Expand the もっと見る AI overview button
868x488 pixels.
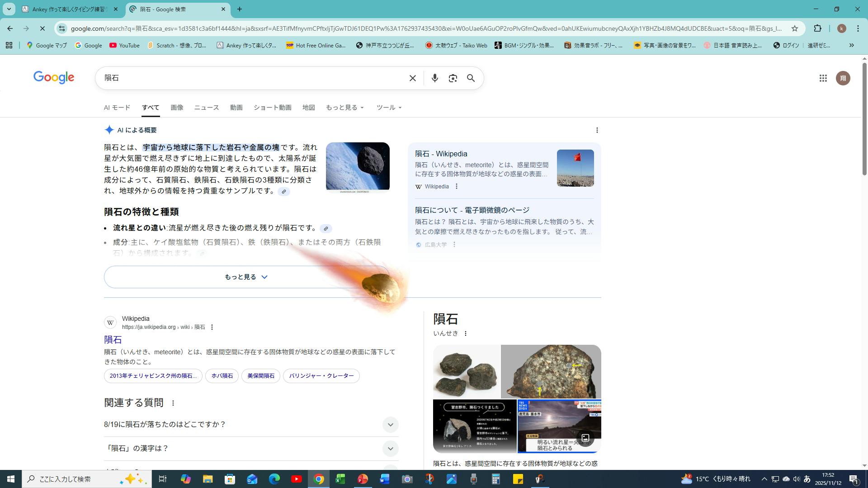pyautogui.click(x=246, y=277)
